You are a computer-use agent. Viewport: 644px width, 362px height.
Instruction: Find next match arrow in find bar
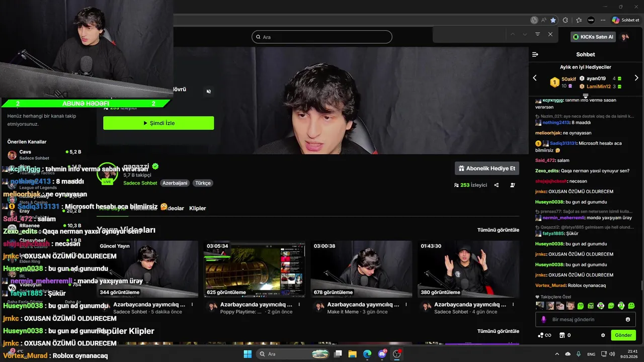point(525,34)
